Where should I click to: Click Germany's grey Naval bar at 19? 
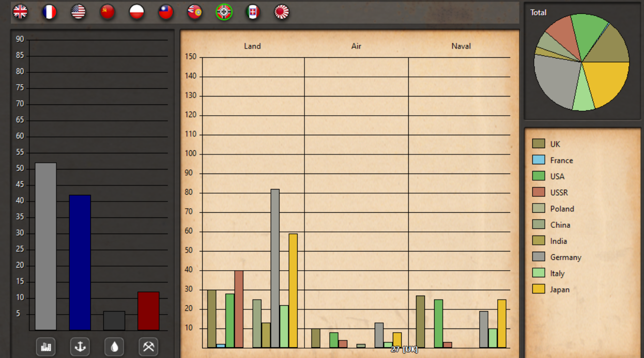(x=484, y=329)
